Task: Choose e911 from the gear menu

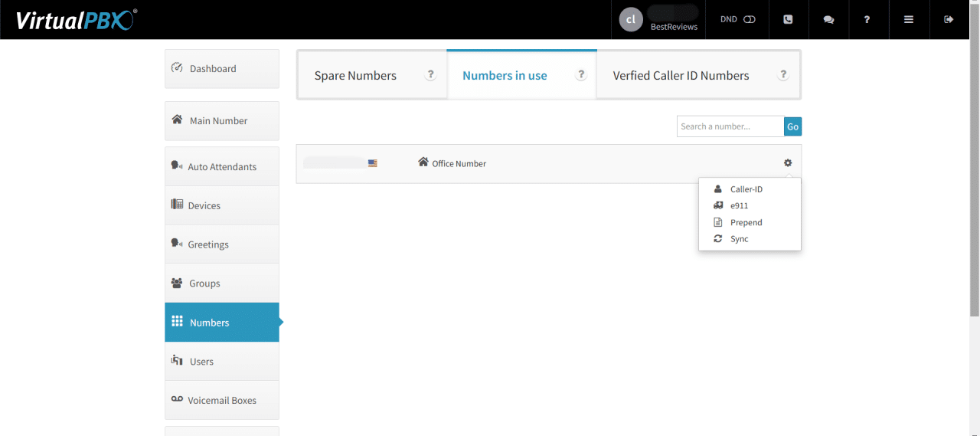Action: click(750, 205)
